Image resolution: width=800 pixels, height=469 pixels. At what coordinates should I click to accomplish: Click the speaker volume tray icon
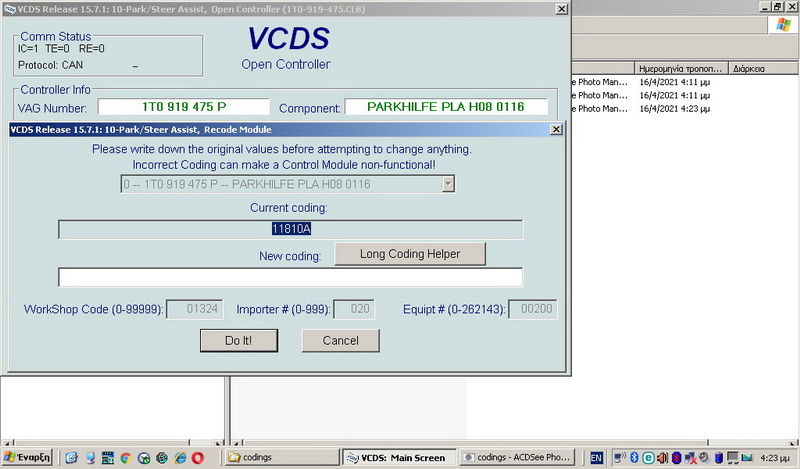point(662,458)
